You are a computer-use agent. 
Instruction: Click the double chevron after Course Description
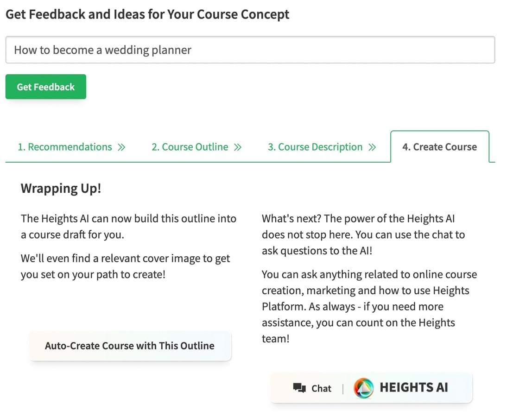[x=372, y=147]
